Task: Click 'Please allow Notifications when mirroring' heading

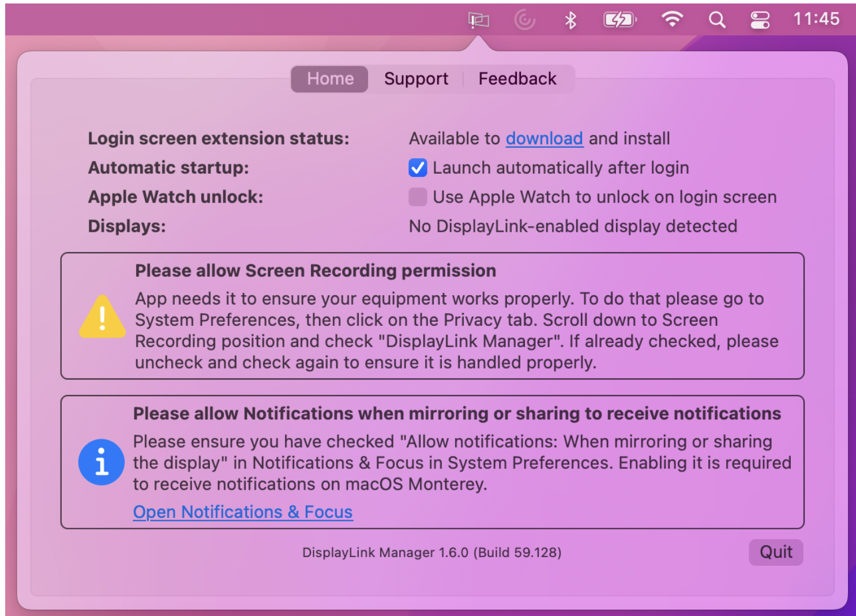Action: tap(457, 414)
